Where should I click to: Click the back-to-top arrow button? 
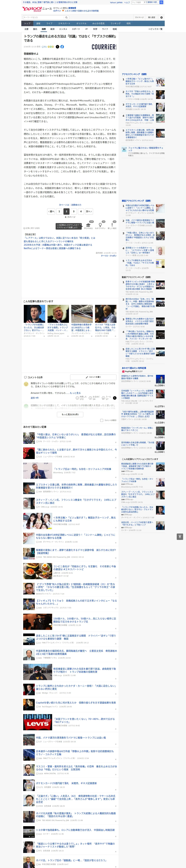pos(180,537)
